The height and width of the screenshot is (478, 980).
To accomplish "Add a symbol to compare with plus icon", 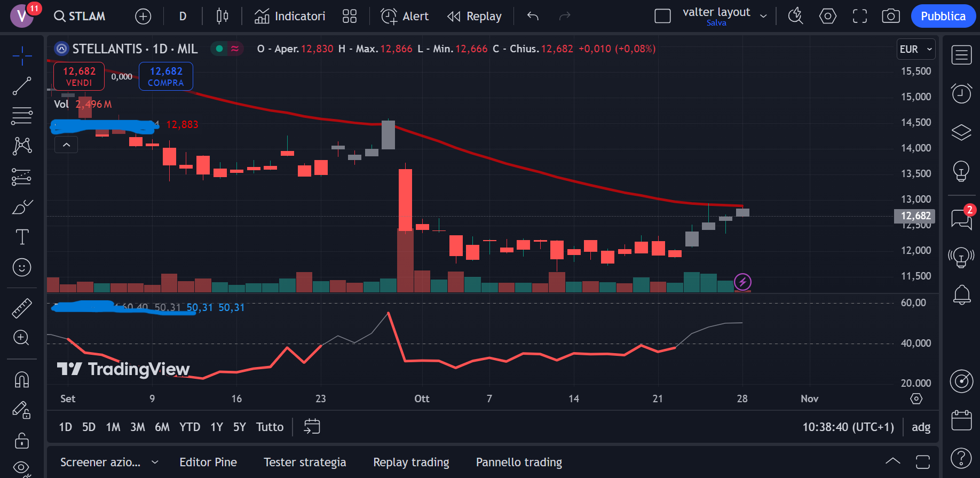I will (x=143, y=17).
